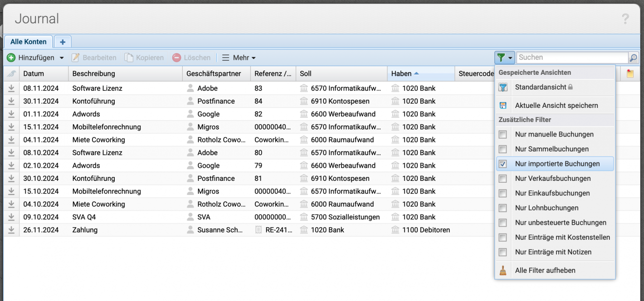Click Migros in the 15.10.2024 row
The height and width of the screenshot is (301, 644).
[208, 191]
